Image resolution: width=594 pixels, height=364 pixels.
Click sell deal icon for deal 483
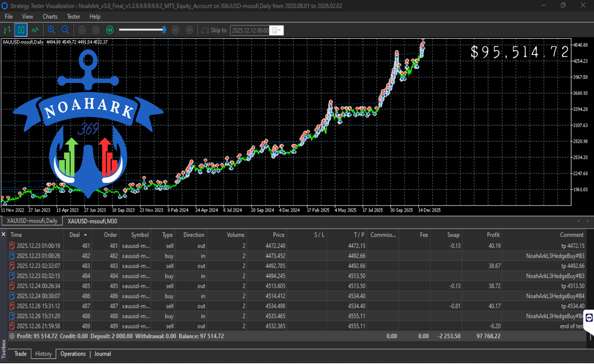(x=12, y=266)
